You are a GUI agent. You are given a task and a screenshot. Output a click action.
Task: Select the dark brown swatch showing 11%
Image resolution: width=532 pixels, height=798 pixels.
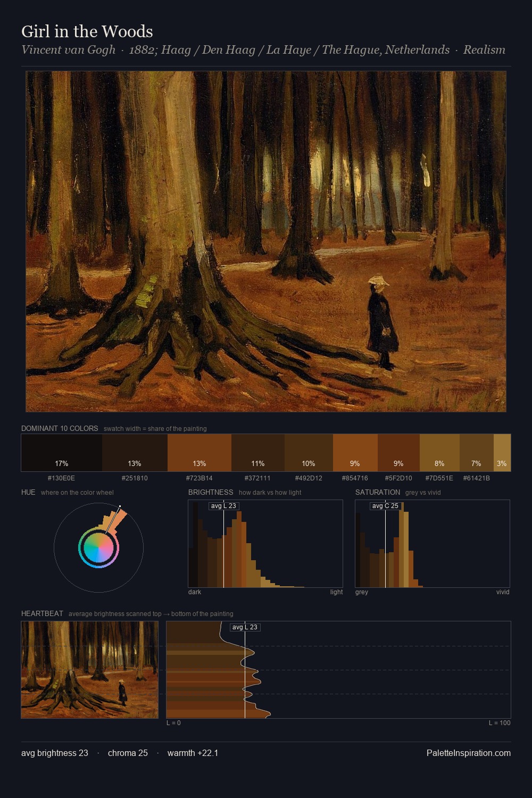pos(258,453)
